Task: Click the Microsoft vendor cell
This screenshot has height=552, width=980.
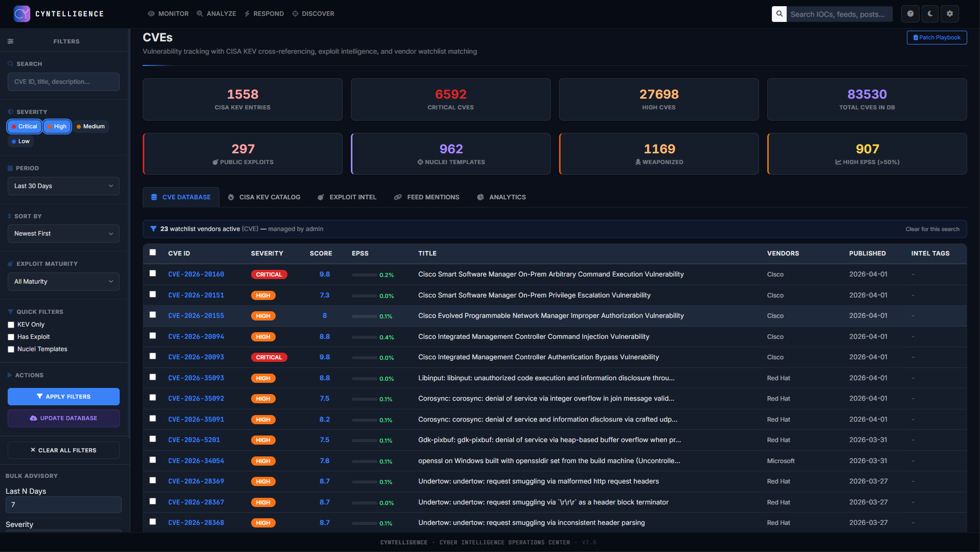Action: [781, 461]
